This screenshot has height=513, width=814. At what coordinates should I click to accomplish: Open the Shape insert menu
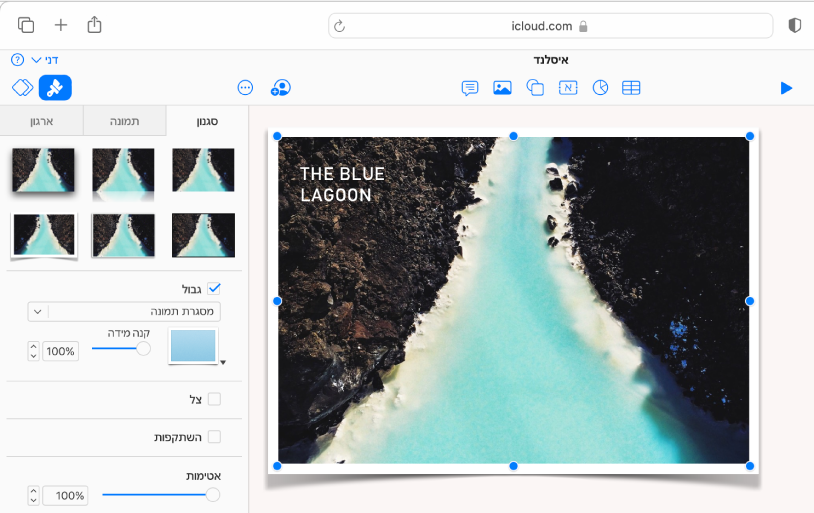535,88
